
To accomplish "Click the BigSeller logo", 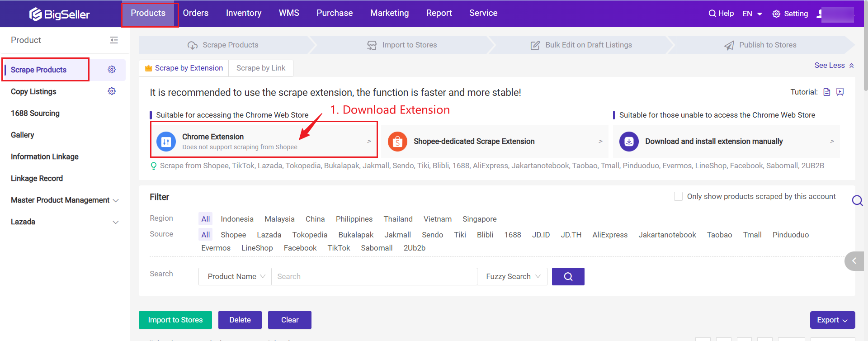I will coord(60,14).
